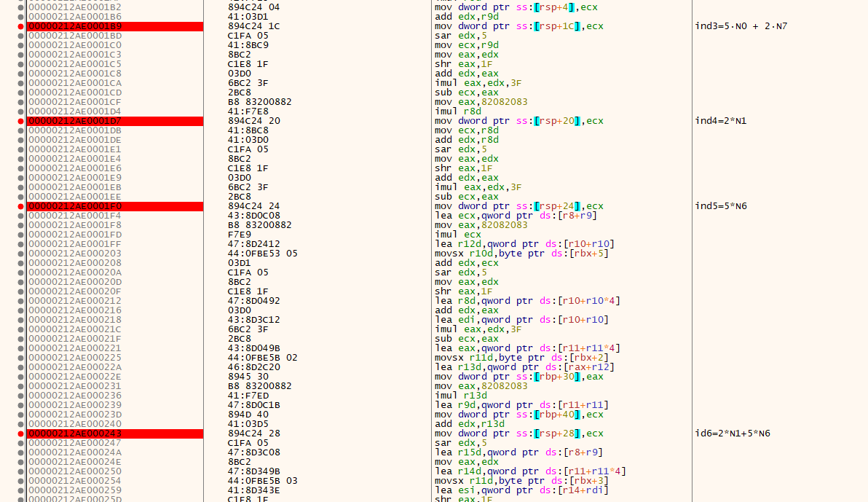The height and width of the screenshot is (502, 868).
Task: Set breakpoint via dot beside 00000212AE0001BD
Action: [21, 36]
